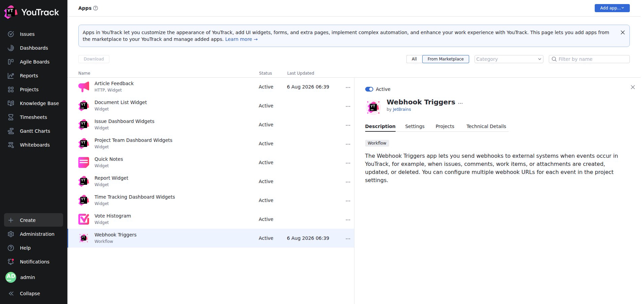Screen dimensions: 644x304
Task: Click the admin user avatar
Action: (x=11, y=277)
